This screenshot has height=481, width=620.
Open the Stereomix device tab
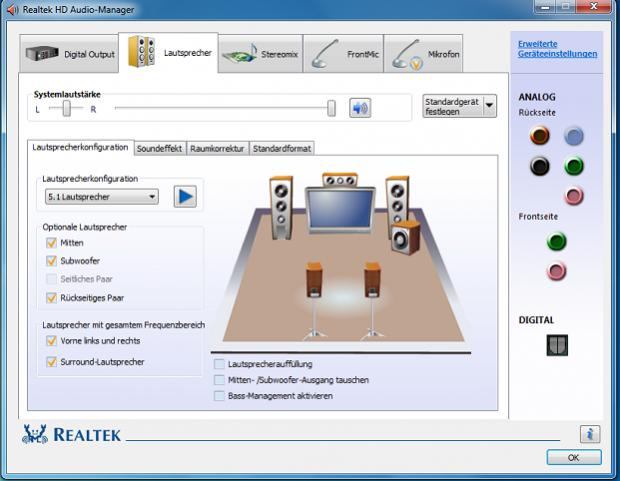pos(261,53)
